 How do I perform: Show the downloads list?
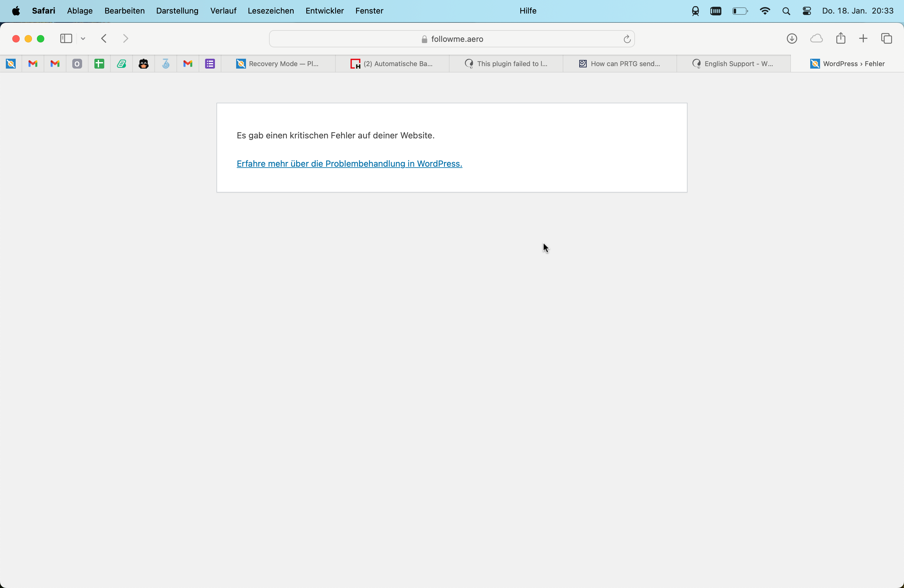792,39
